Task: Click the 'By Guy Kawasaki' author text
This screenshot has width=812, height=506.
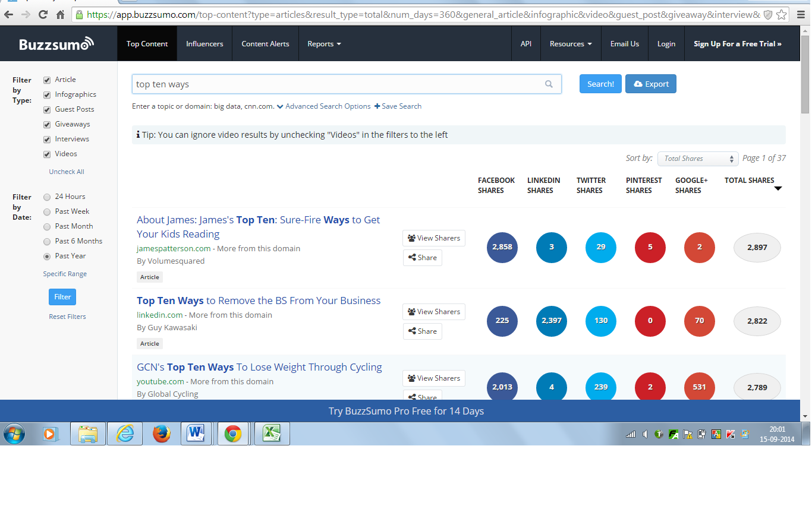Action: pyautogui.click(x=167, y=328)
